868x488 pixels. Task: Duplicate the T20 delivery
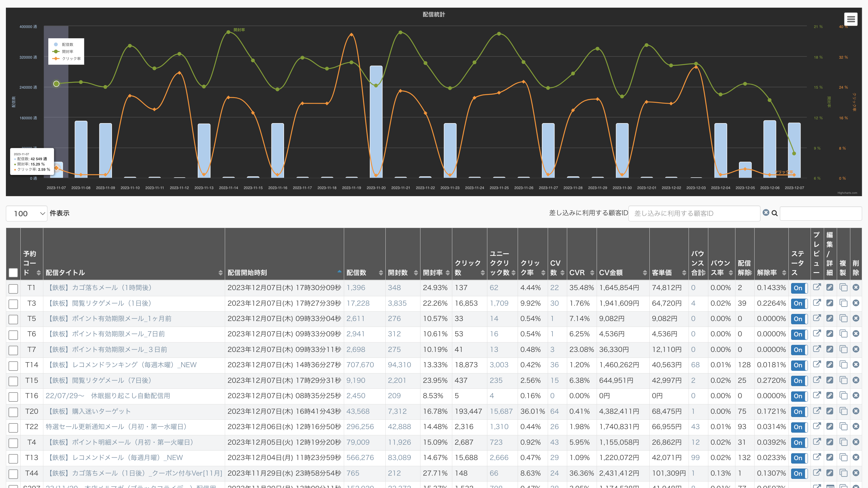pos(843,411)
